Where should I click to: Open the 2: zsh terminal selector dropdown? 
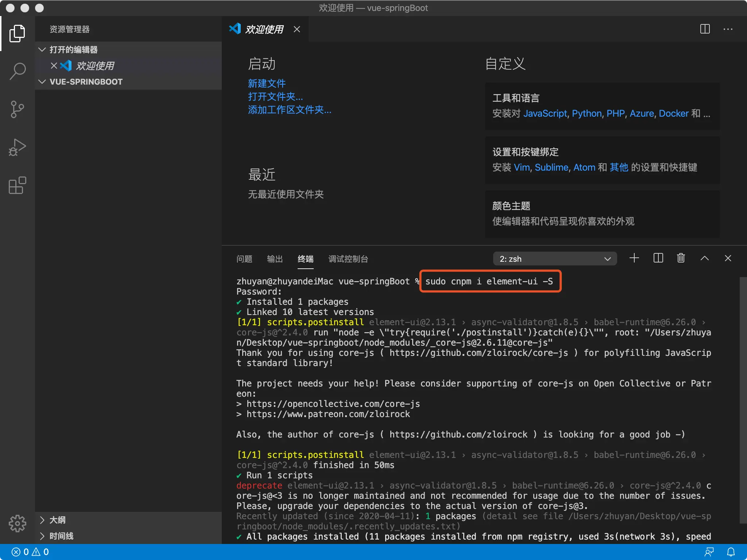(x=554, y=259)
